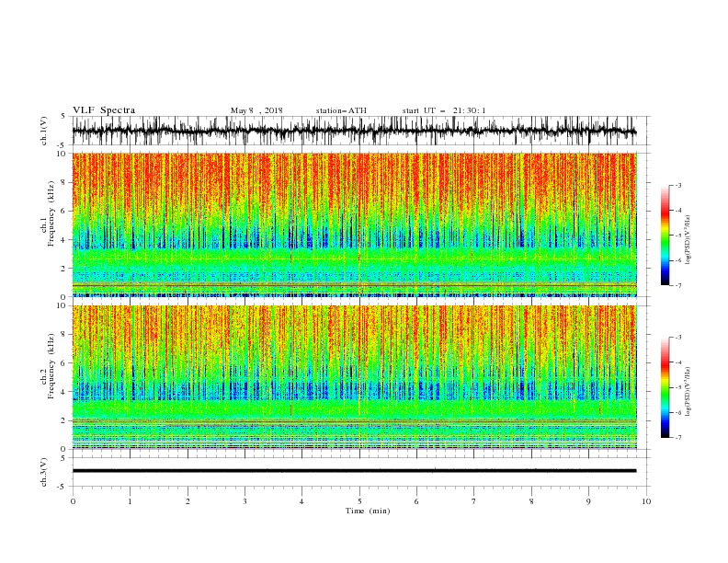Select the date text "May 8, 2018"
This screenshot has height=563, width=728.
pos(256,110)
